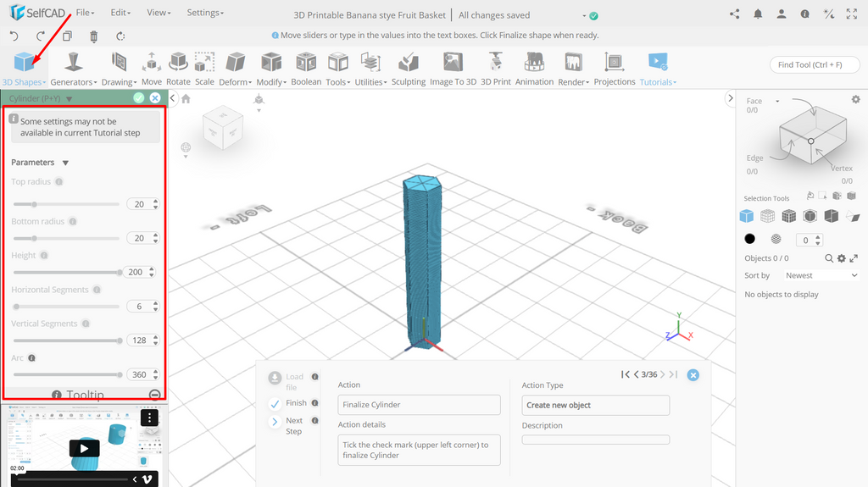Go to previous tutorial step chevron

636,374
